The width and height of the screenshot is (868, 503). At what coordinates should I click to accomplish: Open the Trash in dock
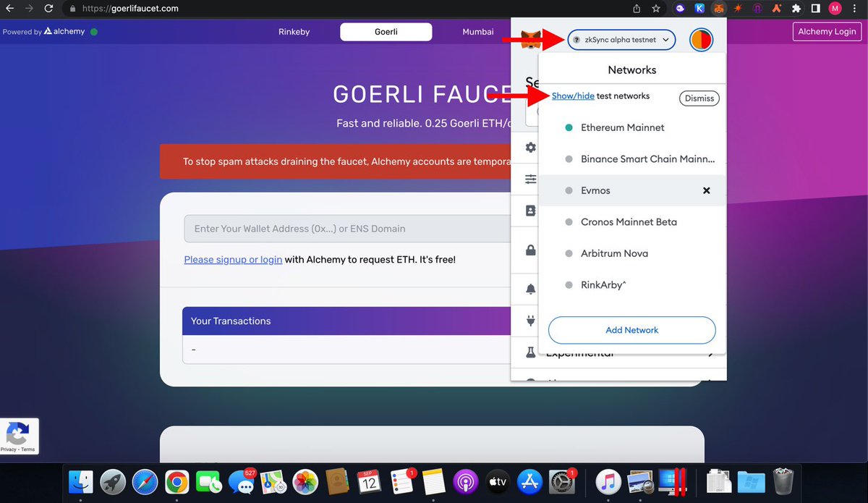click(x=783, y=482)
